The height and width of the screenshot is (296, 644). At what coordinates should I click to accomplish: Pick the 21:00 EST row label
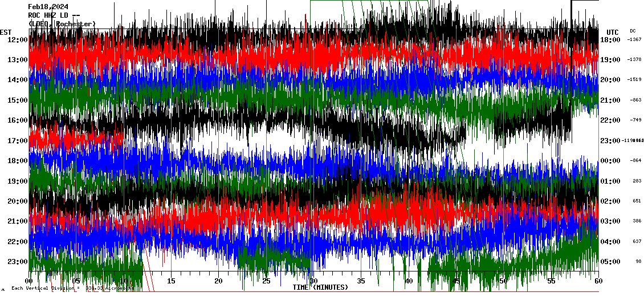coord(18,221)
